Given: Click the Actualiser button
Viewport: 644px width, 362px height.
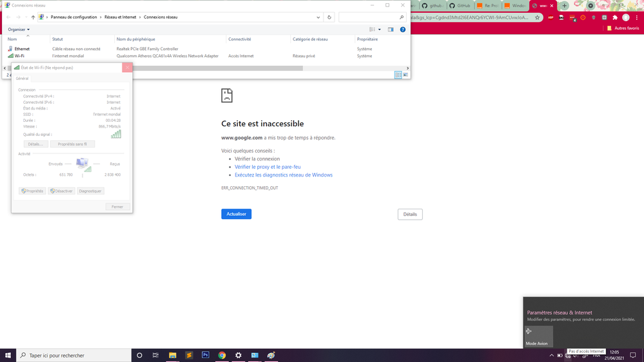Looking at the screenshot, I should click(236, 214).
